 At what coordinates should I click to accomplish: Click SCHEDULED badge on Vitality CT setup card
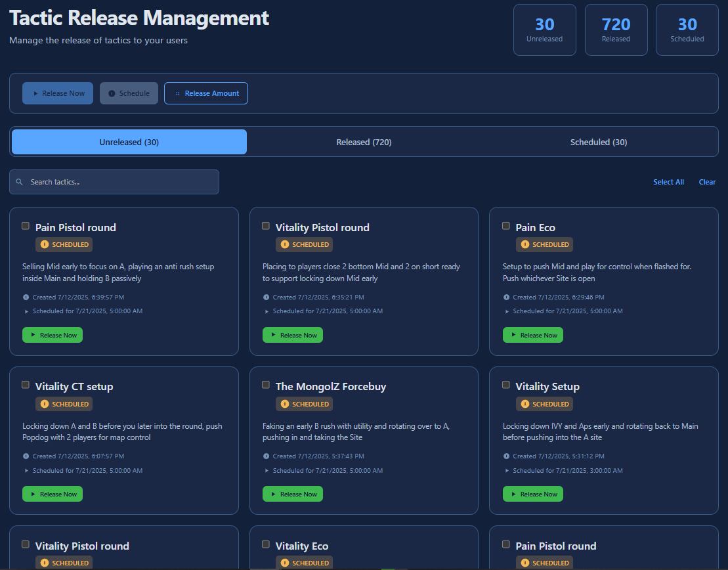click(x=64, y=404)
